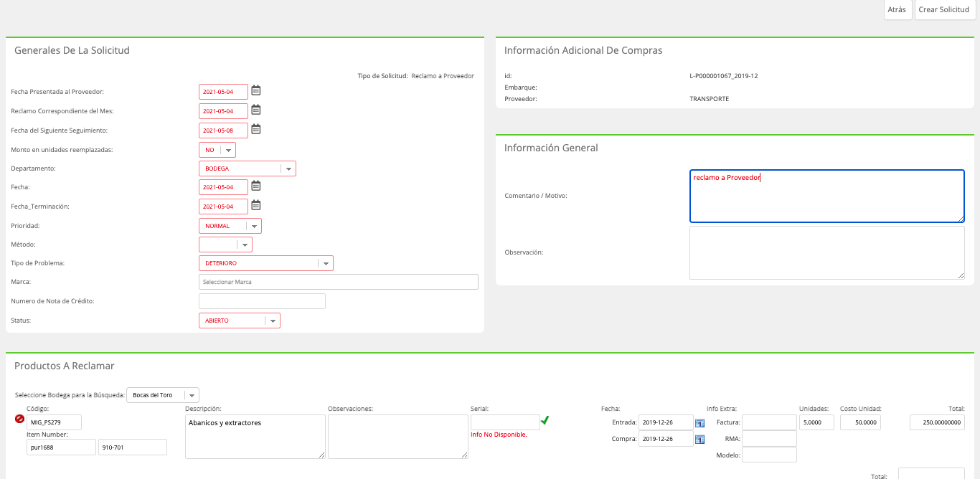The height and width of the screenshot is (479, 980).
Task: Click the Costo Unidad field showing 50.0000
Action: (860, 422)
